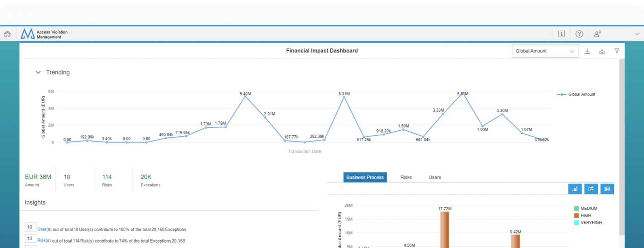Go to the home icon
The image size is (644, 248).
tap(7, 34)
